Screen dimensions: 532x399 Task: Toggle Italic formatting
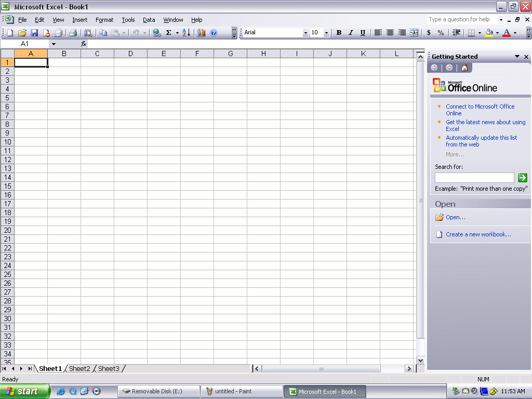(x=351, y=33)
